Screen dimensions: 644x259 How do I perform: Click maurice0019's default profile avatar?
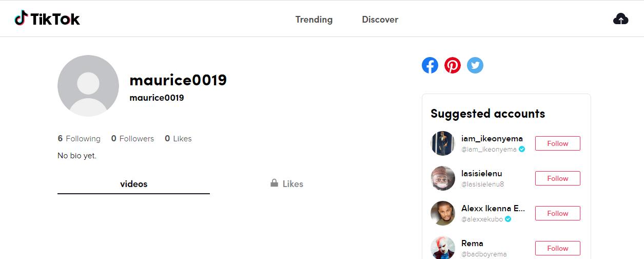coord(88,86)
